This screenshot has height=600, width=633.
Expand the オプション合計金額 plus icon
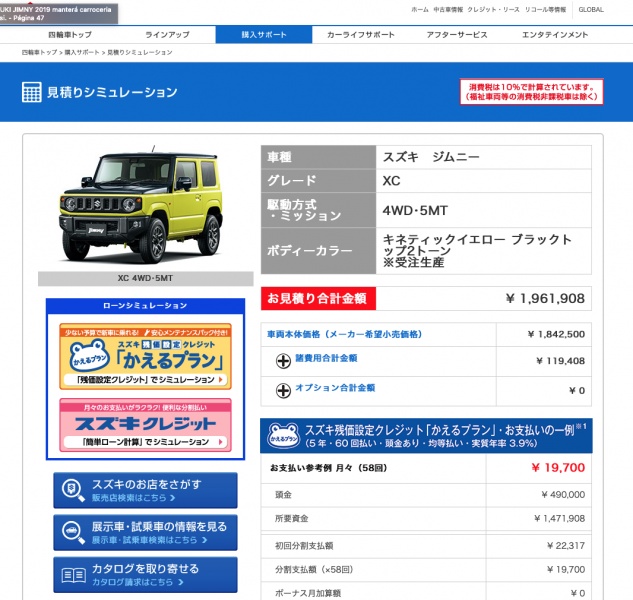tap(283, 390)
